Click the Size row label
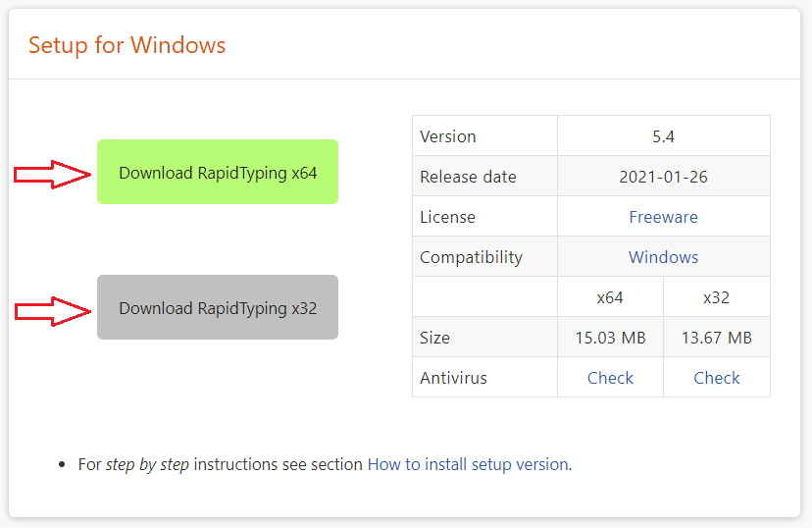This screenshot has width=812, height=528. coord(435,338)
